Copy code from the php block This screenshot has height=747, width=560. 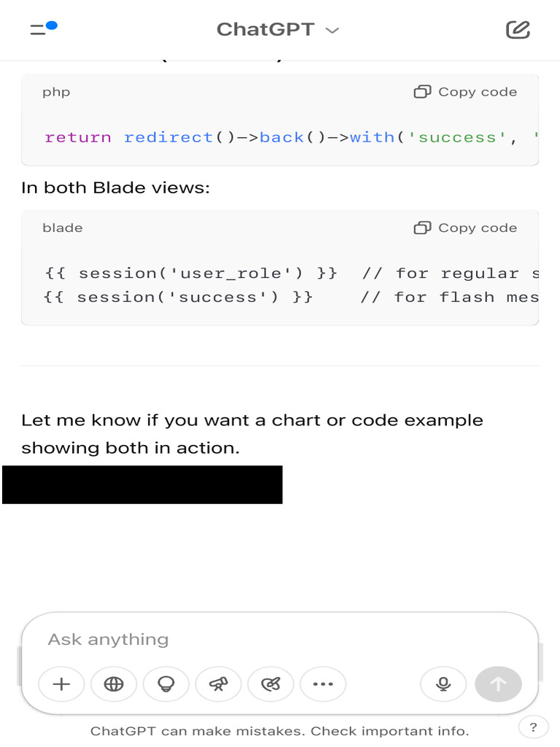click(465, 92)
